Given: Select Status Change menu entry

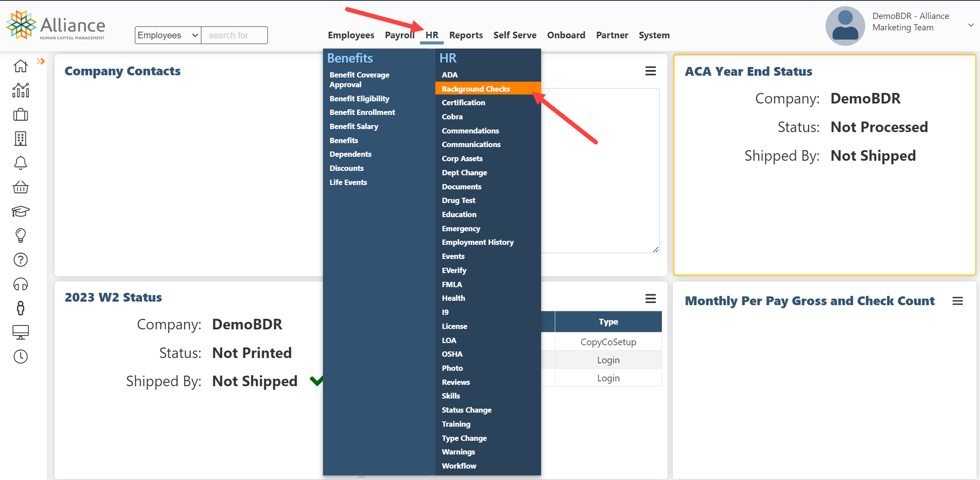Looking at the screenshot, I should click(467, 410).
